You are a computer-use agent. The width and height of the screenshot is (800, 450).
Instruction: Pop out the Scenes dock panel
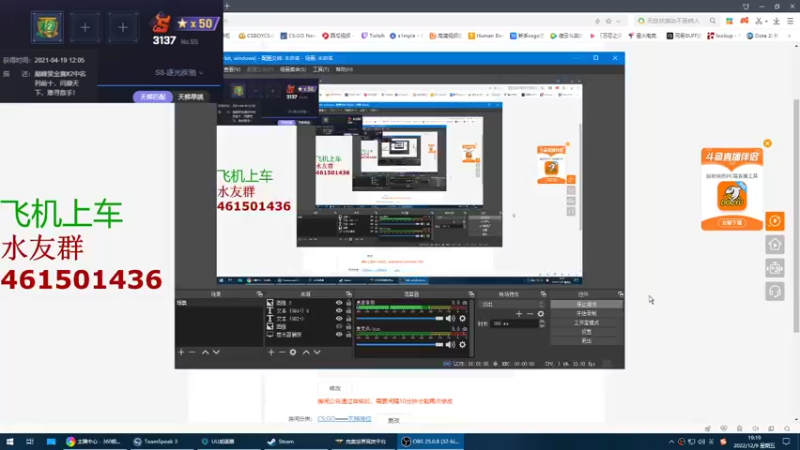pyautogui.click(x=260, y=294)
